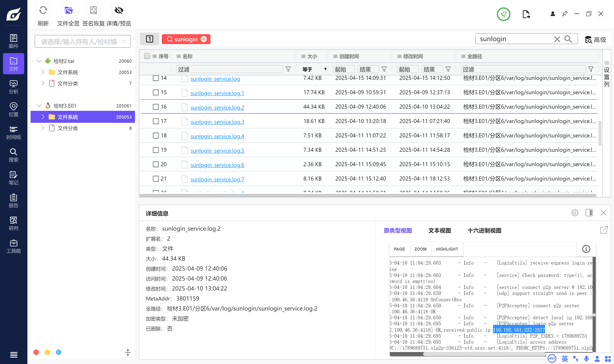Viewport: 614px width, 364px height.
Task: Open sunlogin_service.log.1 file link
Action: (x=217, y=93)
